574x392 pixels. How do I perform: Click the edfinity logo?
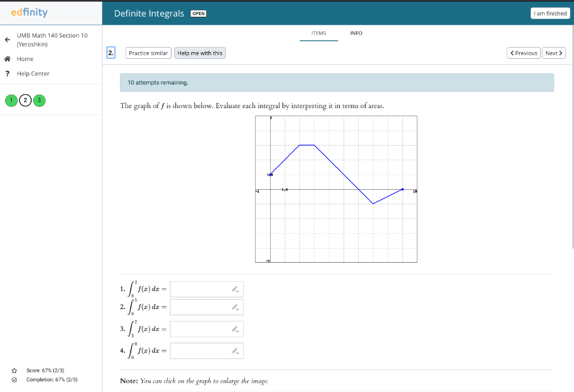click(30, 12)
